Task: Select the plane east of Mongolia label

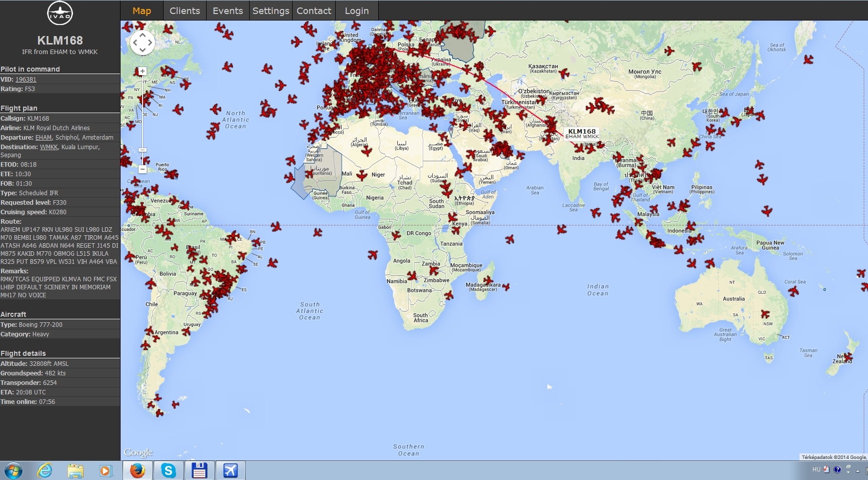Action: click(697, 66)
